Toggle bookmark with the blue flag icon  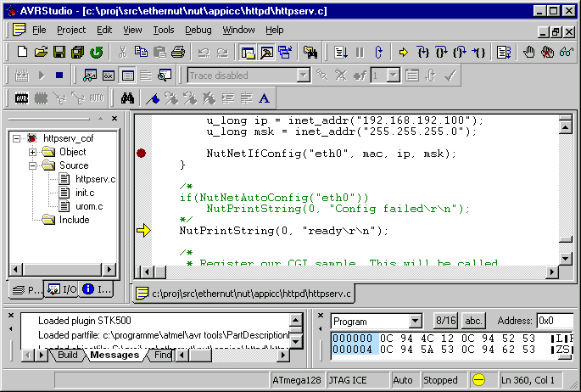[x=153, y=98]
